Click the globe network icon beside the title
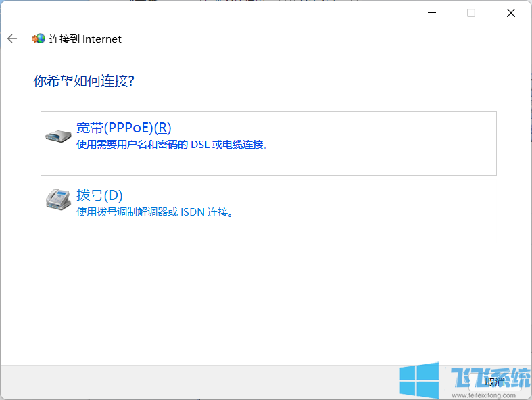This screenshot has height=400, width=532. tap(39, 39)
